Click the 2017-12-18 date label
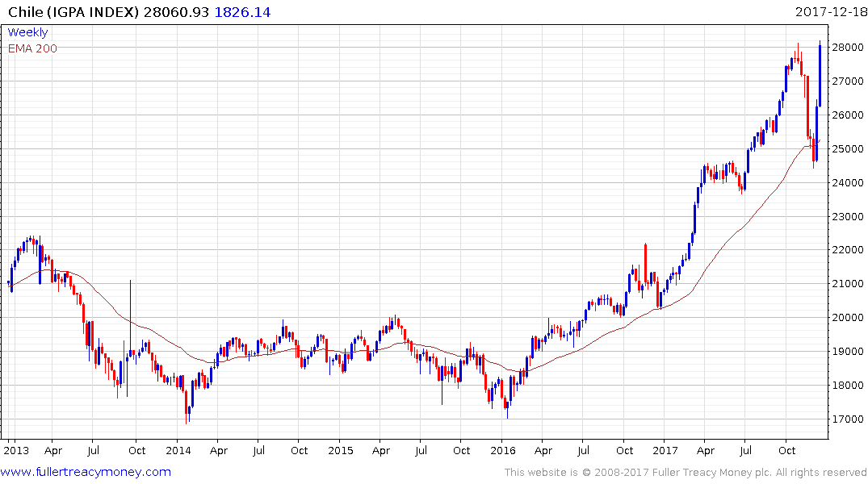The height and width of the screenshot is (484, 868). click(x=831, y=11)
